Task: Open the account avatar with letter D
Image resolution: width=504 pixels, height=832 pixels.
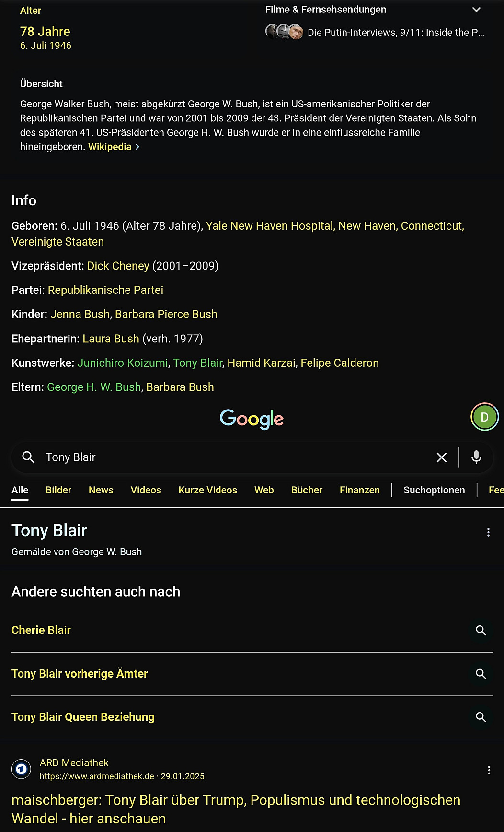Action: click(484, 417)
